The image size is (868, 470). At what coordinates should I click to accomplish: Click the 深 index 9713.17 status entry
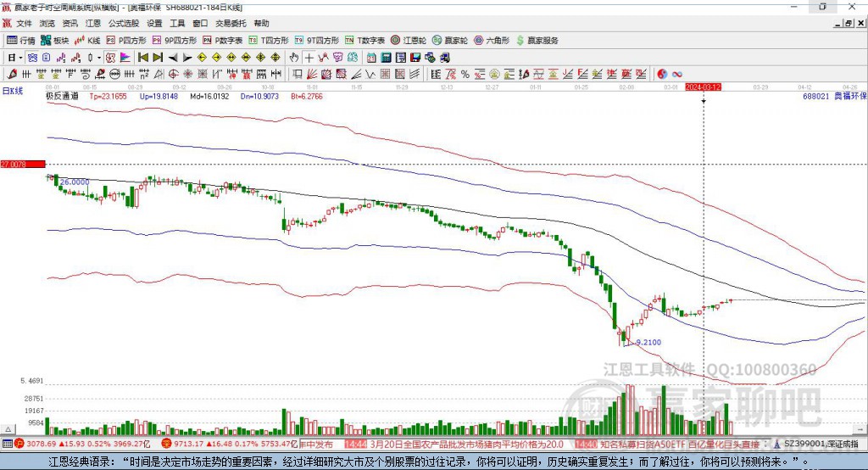(x=229, y=444)
